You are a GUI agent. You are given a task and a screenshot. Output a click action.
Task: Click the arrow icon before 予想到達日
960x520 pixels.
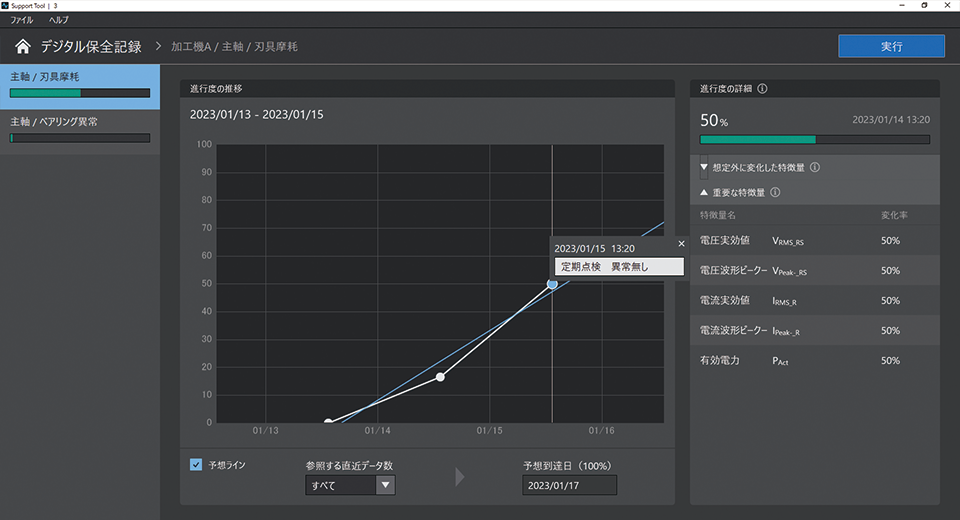pyautogui.click(x=459, y=477)
